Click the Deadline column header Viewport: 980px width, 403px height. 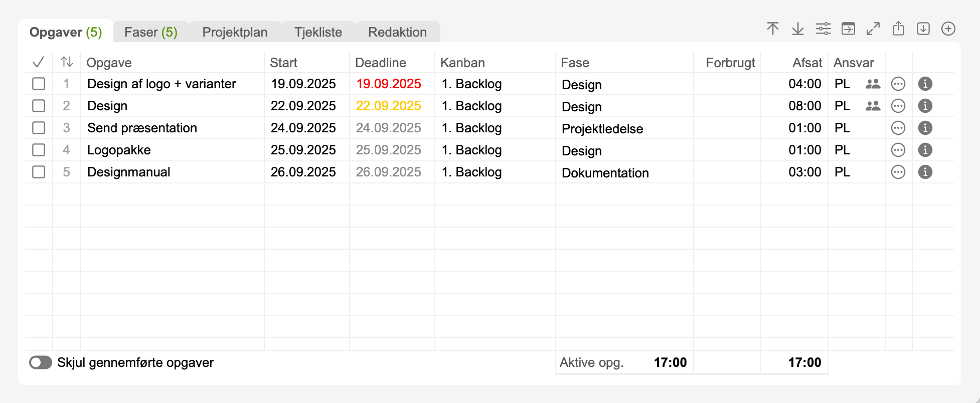point(381,63)
